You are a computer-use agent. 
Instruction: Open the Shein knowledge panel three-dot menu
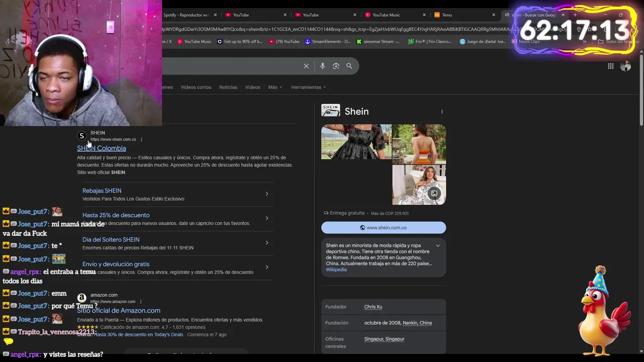(x=442, y=112)
